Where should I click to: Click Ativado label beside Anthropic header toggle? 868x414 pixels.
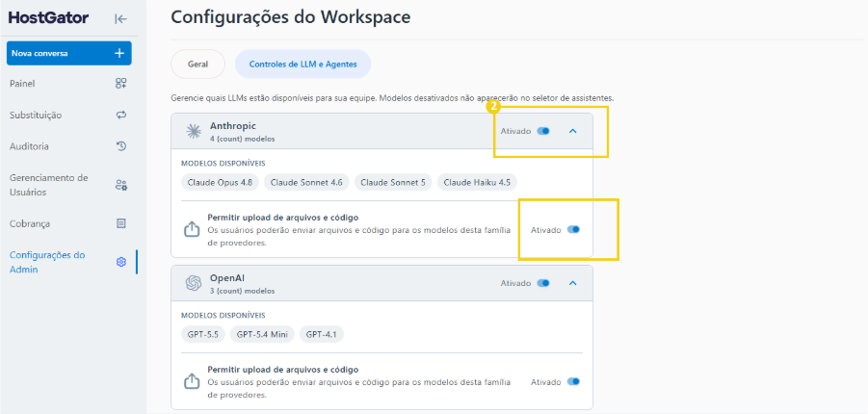(x=516, y=131)
